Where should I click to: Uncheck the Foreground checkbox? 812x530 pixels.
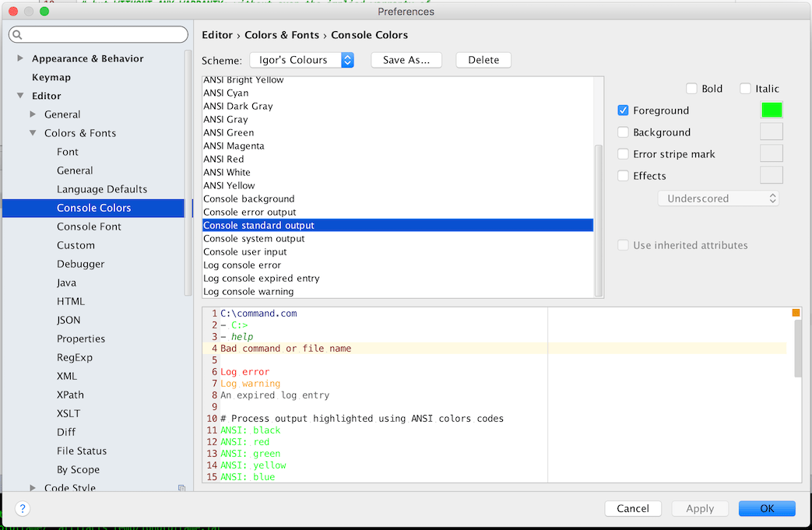pos(623,110)
